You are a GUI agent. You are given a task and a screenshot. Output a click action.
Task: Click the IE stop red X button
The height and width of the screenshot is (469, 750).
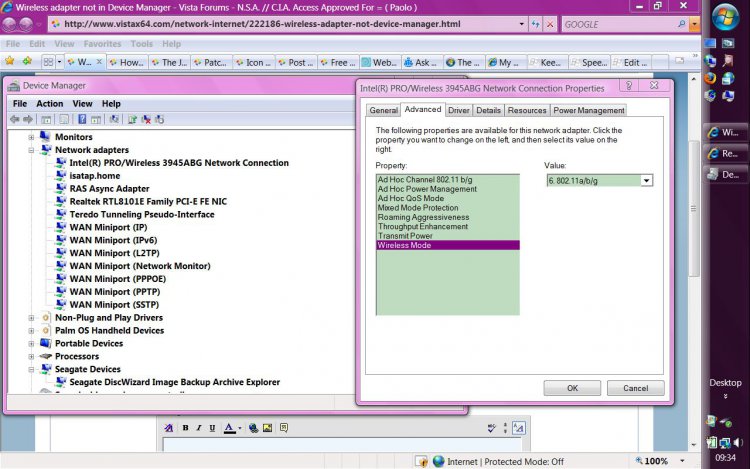[550, 24]
